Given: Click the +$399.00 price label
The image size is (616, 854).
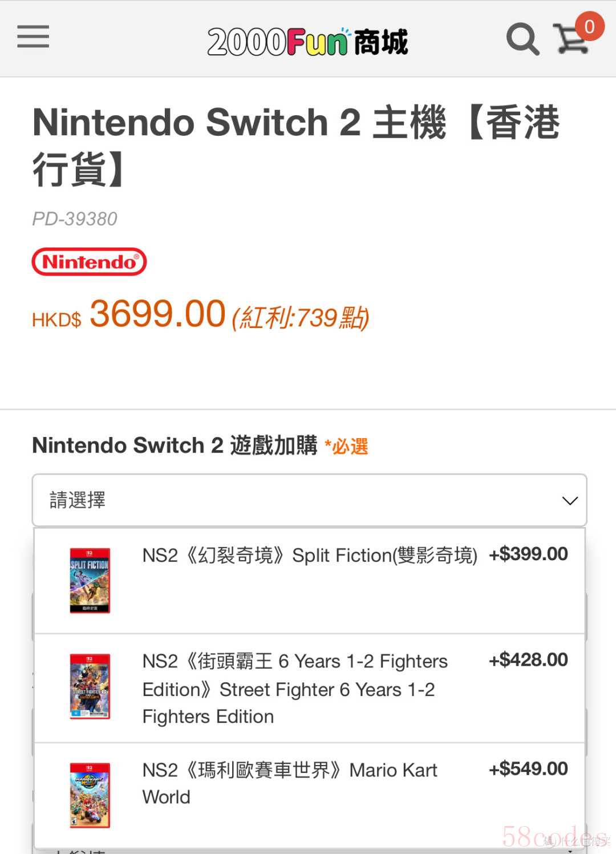Looking at the screenshot, I should pyautogui.click(x=528, y=554).
